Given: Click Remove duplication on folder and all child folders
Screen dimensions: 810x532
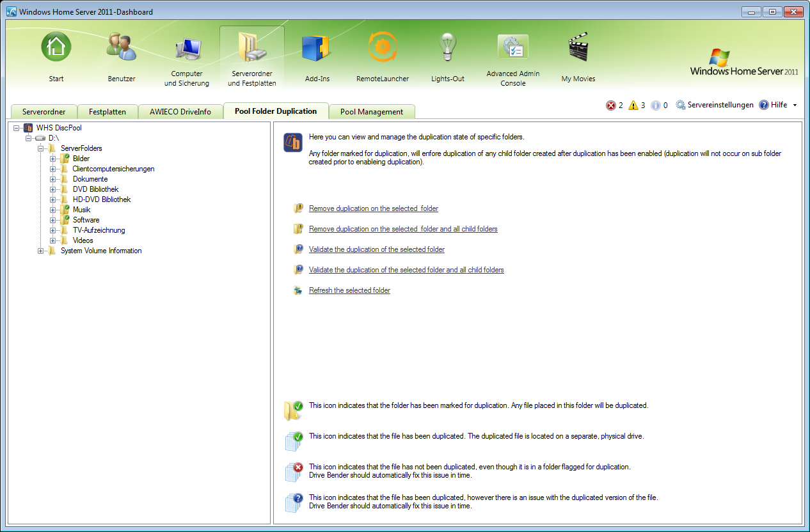Looking at the screenshot, I should coord(403,229).
